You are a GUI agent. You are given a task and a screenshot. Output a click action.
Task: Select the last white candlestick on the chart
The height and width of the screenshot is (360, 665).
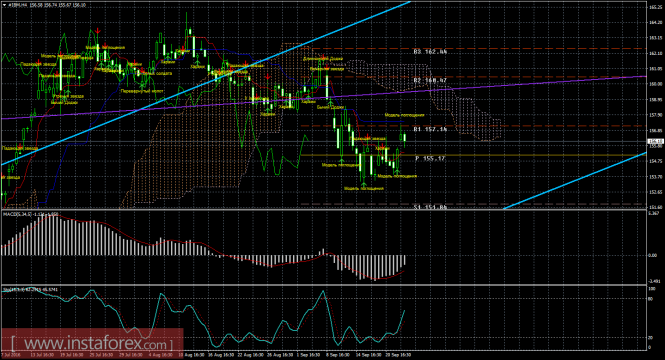point(405,138)
